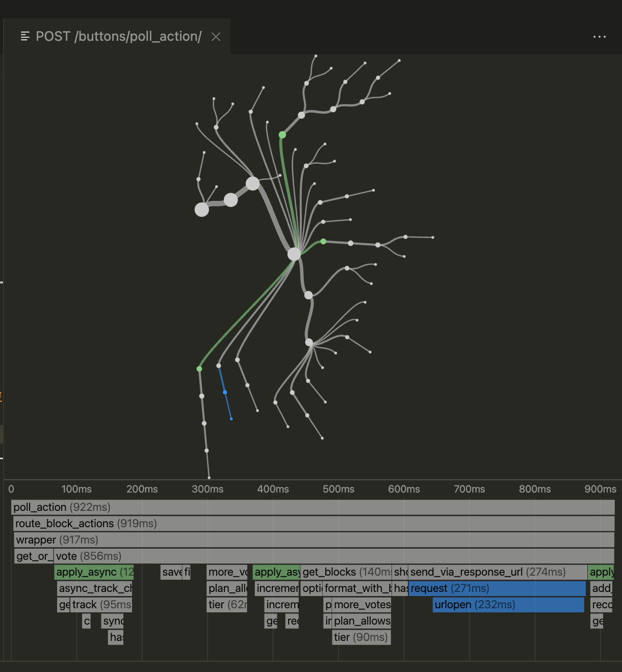Click the green node on the upper branch

pyautogui.click(x=282, y=135)
